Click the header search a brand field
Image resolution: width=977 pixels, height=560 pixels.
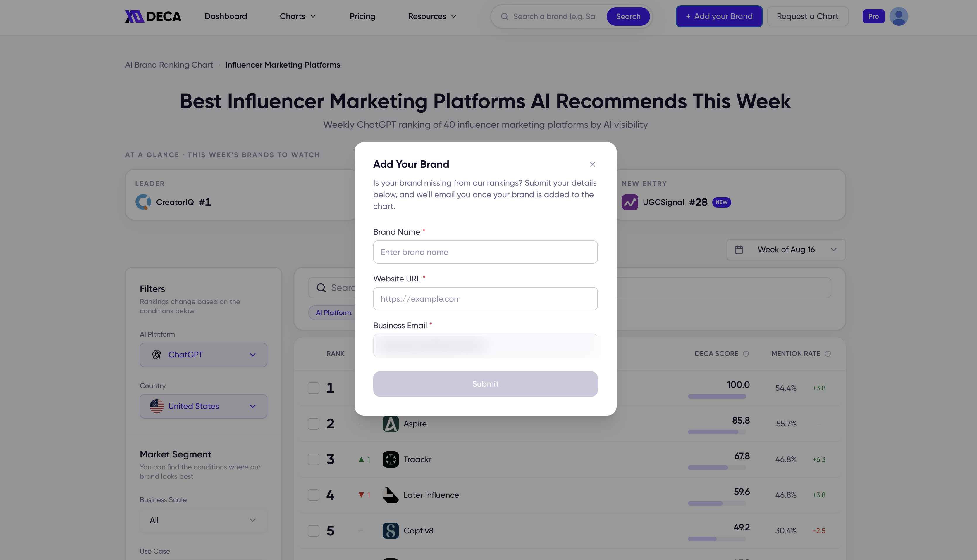(554, 17)
